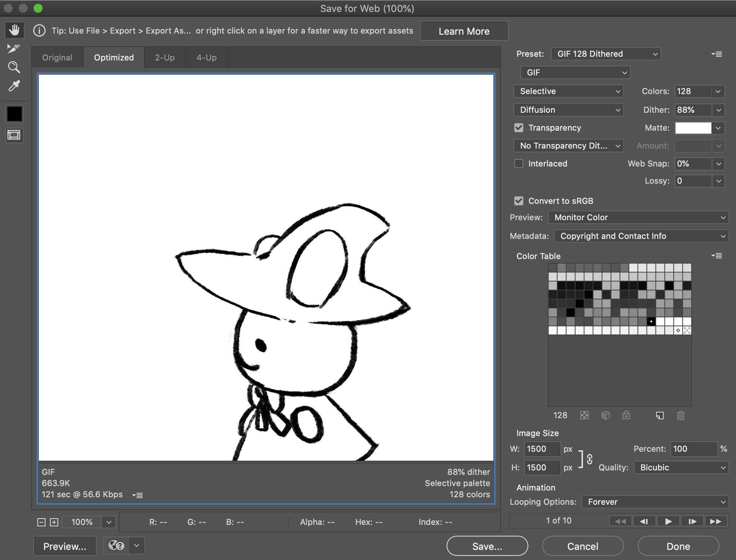The image size is (736, 560).
Task: Switch to the Original tab
Action: [57, 57]
